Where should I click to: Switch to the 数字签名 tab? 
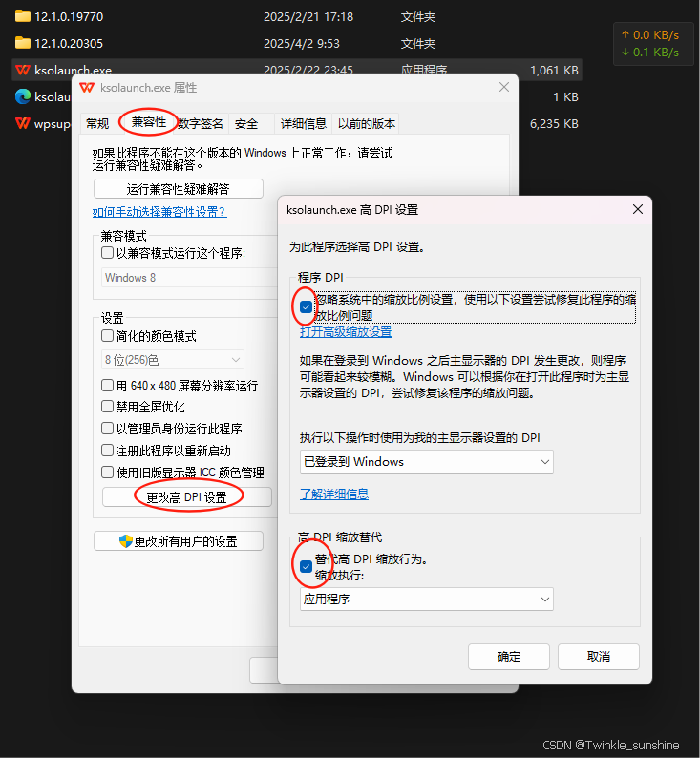click(x=201, y=124)
